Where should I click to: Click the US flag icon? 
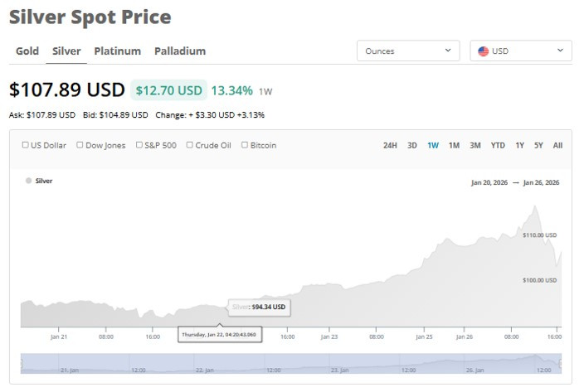(484, 51)
